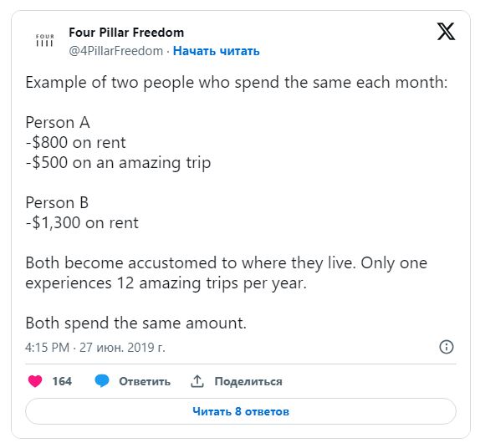480x448 pixels.
Task: Click the 27 июн. 2019 г. date
Action: point(122,348)
